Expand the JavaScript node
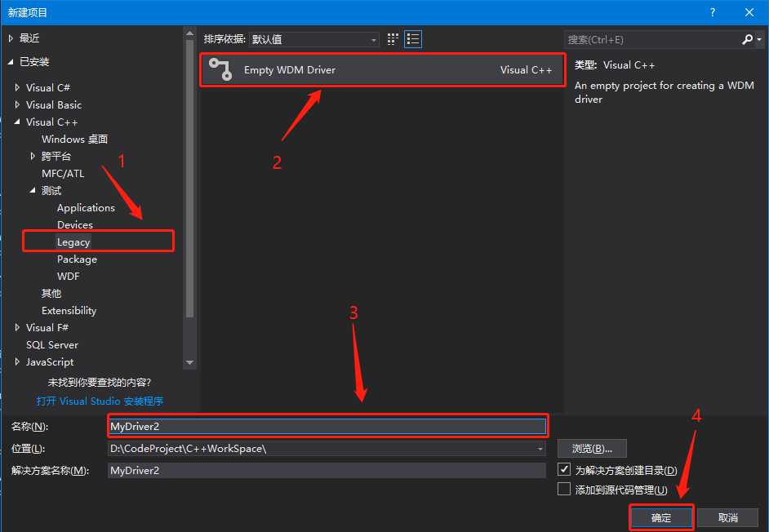Viewport: 769px width, 532px height. pyautogui.click(x=17, y=361)
